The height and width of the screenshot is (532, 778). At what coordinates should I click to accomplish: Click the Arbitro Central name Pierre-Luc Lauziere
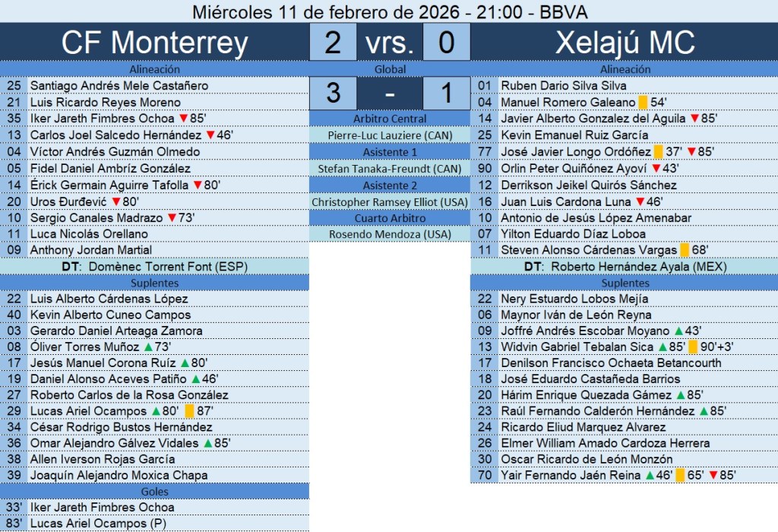(390, 135)
